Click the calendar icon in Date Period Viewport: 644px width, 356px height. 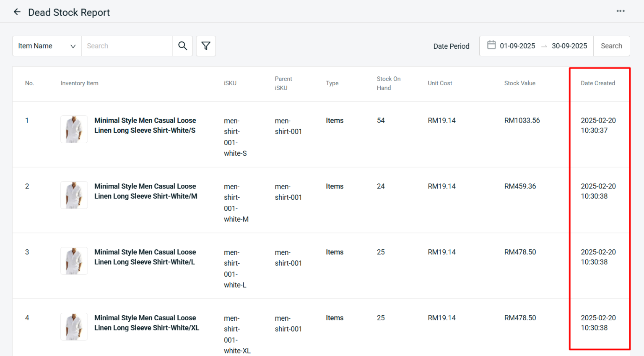pyautogui.click(x=491, y=45)
